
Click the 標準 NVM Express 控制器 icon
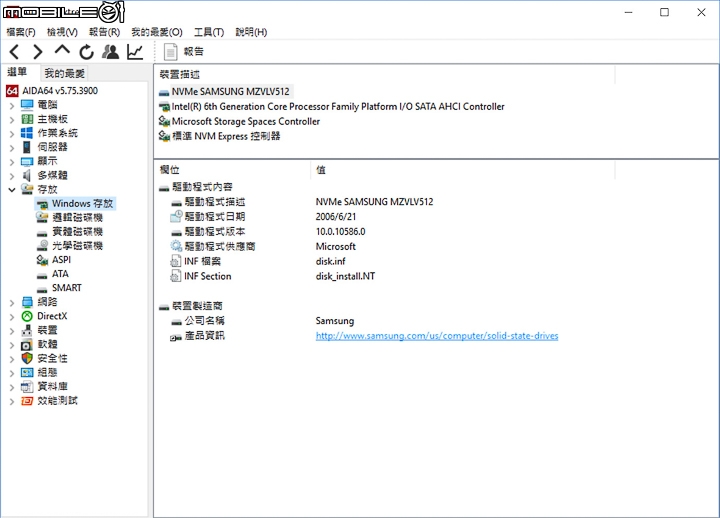pyautogui.click(x=164, y=136)
